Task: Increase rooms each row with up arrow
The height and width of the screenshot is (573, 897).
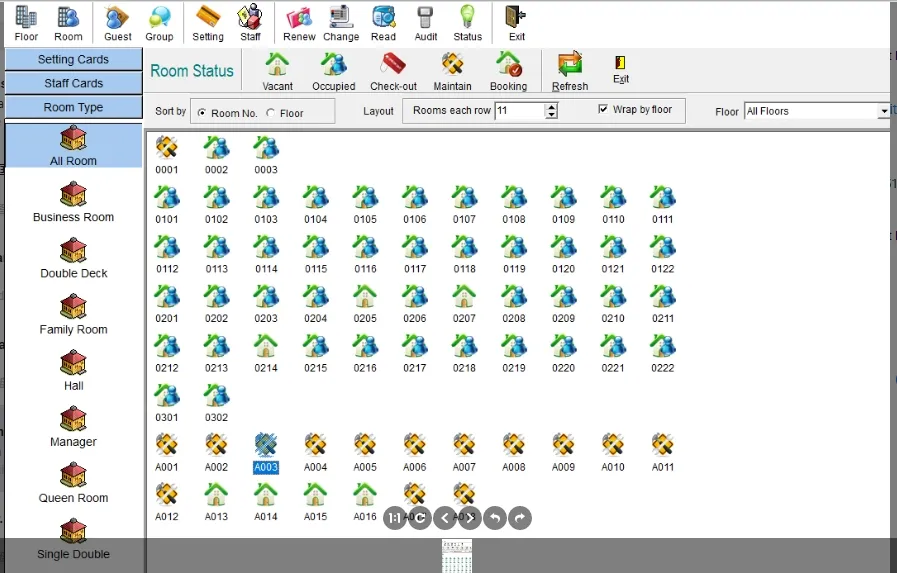Action: tap(551, 107)
